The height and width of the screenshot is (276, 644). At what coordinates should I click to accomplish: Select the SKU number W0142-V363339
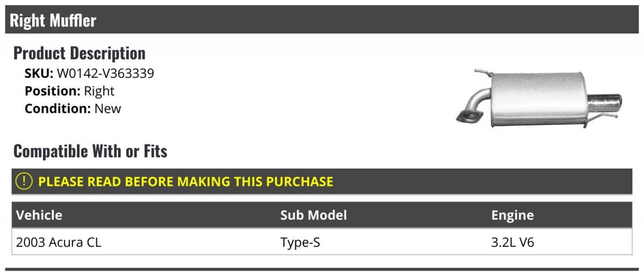pos(105,74)
